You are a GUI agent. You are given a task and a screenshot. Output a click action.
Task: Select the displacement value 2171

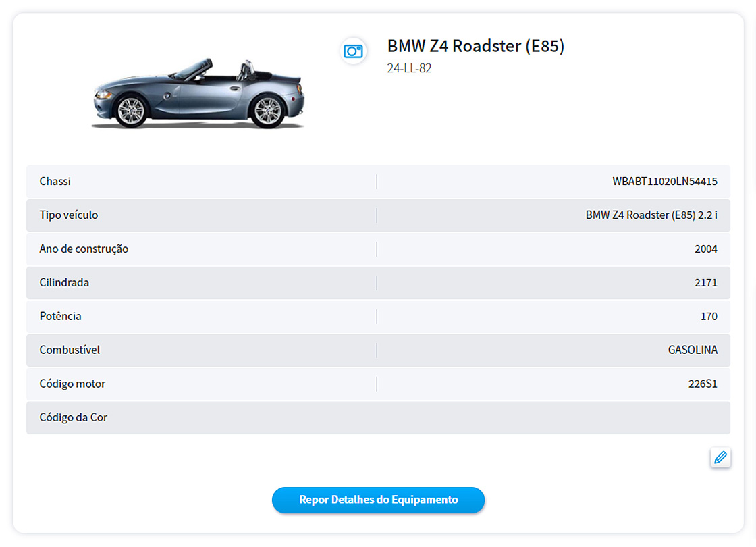tap(705, 282)
